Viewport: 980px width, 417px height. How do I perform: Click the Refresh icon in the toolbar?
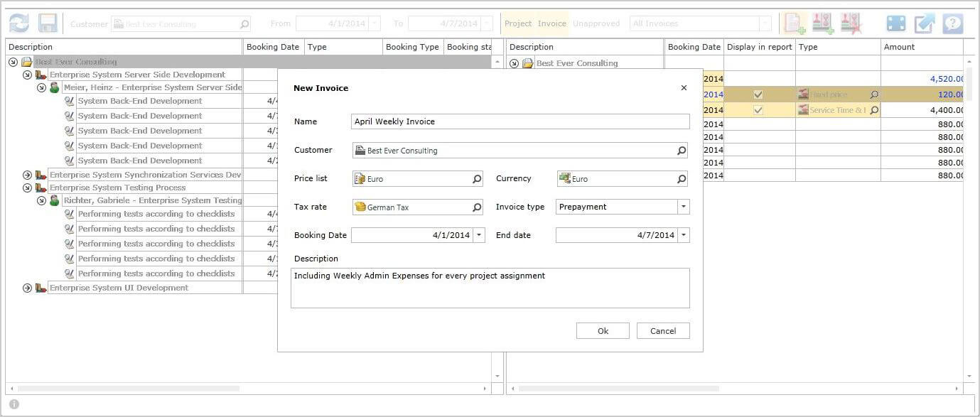click(19, 23)
